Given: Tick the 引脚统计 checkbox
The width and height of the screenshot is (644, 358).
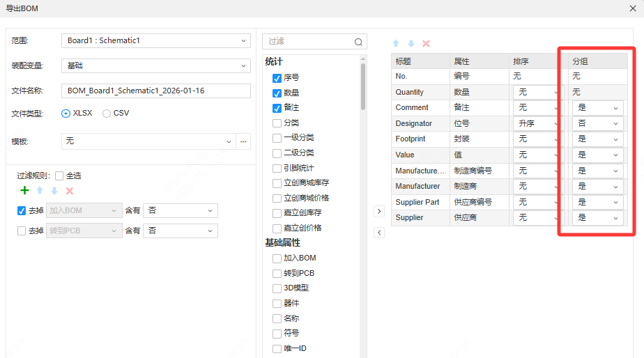Looking at the screenshot, I should point(277,169).
